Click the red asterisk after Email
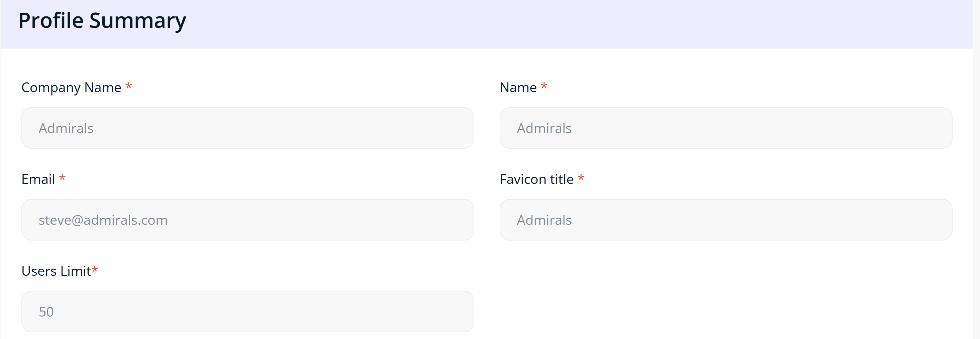980x339 pixels. pyautogui.click(x=63, y=178)
